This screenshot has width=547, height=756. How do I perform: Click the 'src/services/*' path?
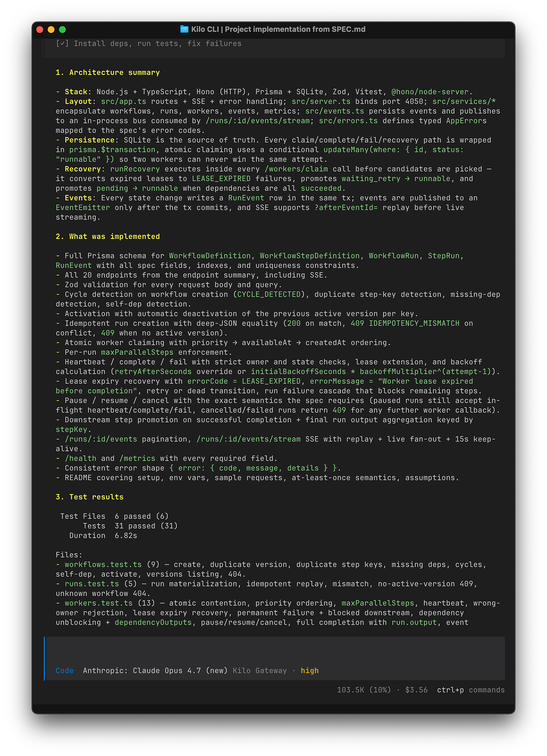[x=464, y=101]
